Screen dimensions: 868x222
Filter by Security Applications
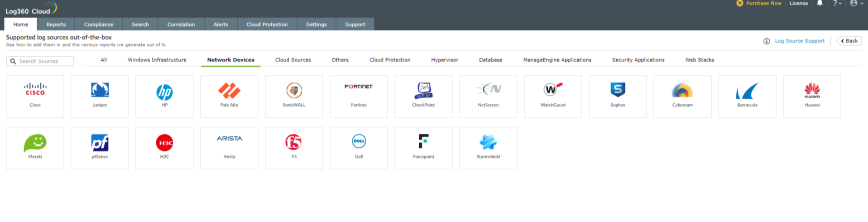pyautogui.click(x=638, y=60)
